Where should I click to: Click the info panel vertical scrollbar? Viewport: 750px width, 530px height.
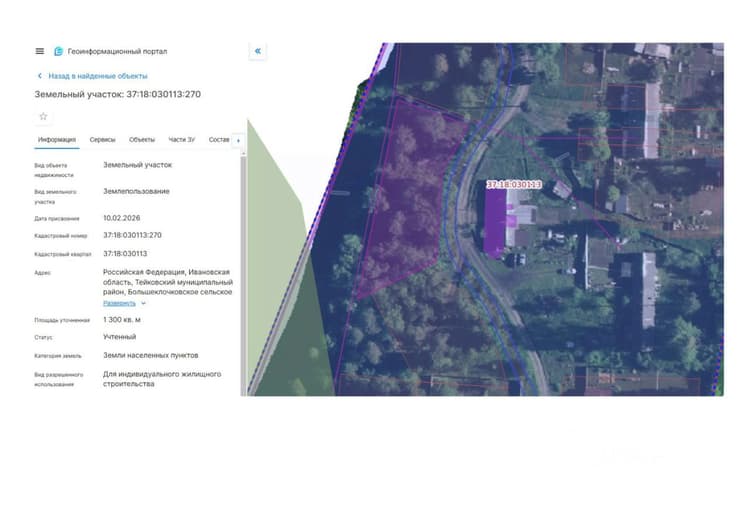pyautogui.click(x=243, y=273)
